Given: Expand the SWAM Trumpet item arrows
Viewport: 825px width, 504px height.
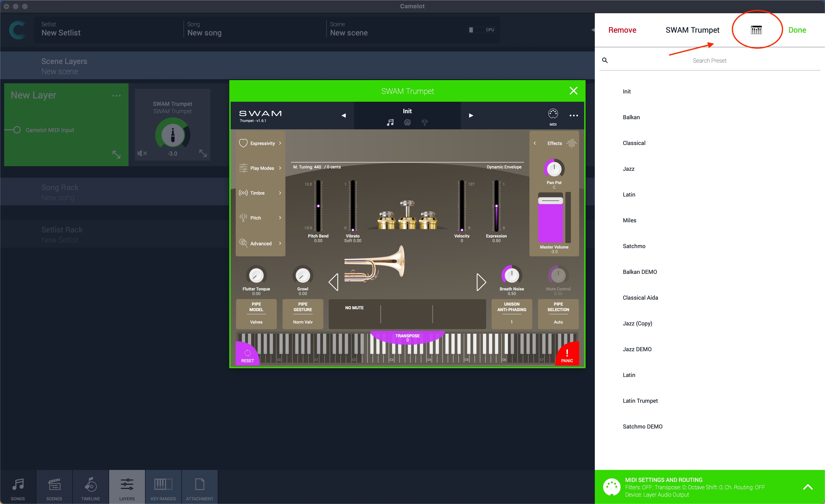Looking at the screenshot, I should (x=203, y=153).
